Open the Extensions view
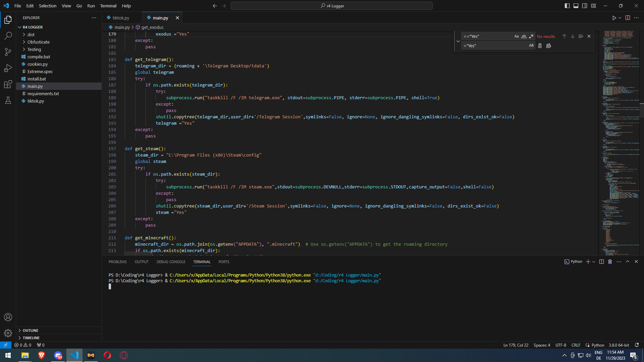 coord(8,84)
